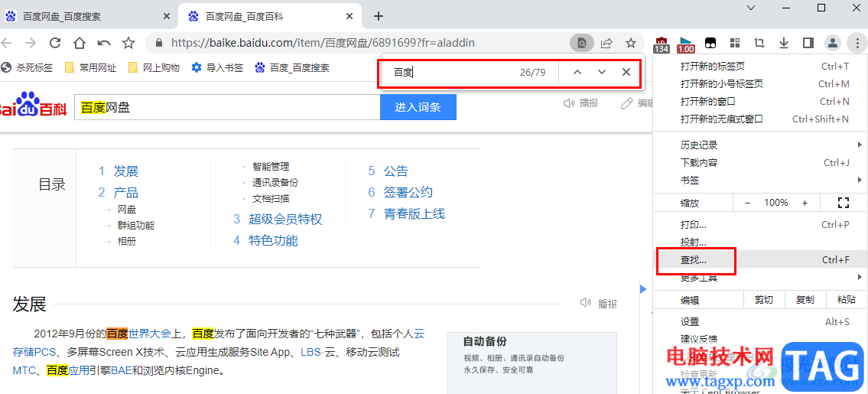Click the Baike search input field
Screen dimensions: 868x394
[x=227, y=108]
